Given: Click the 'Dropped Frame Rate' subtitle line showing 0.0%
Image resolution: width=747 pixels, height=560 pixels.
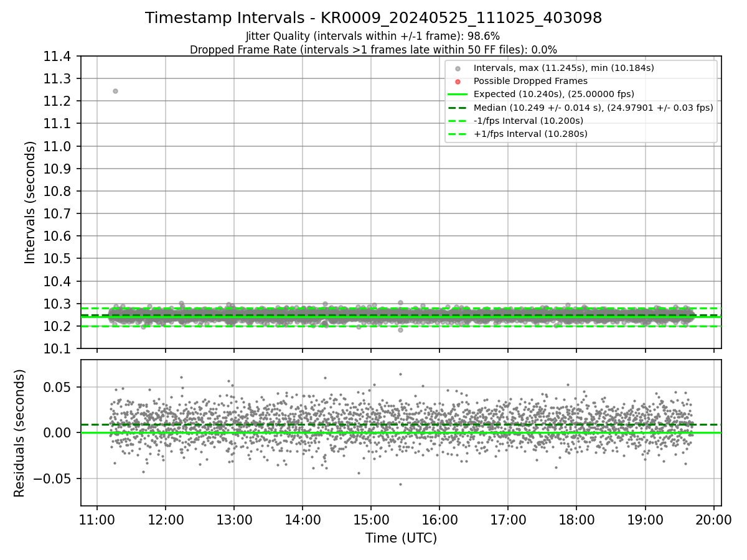Looking at the screenshot, I should click(374, 50).
